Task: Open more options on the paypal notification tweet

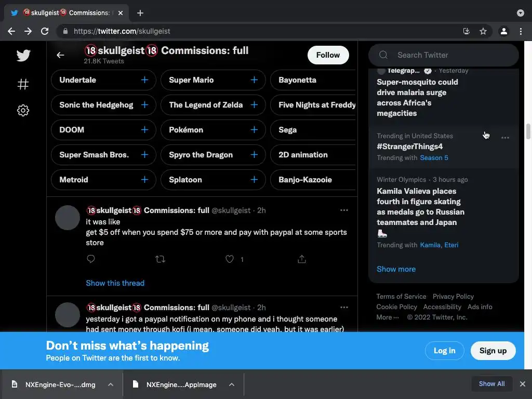Action: point(344,308)
